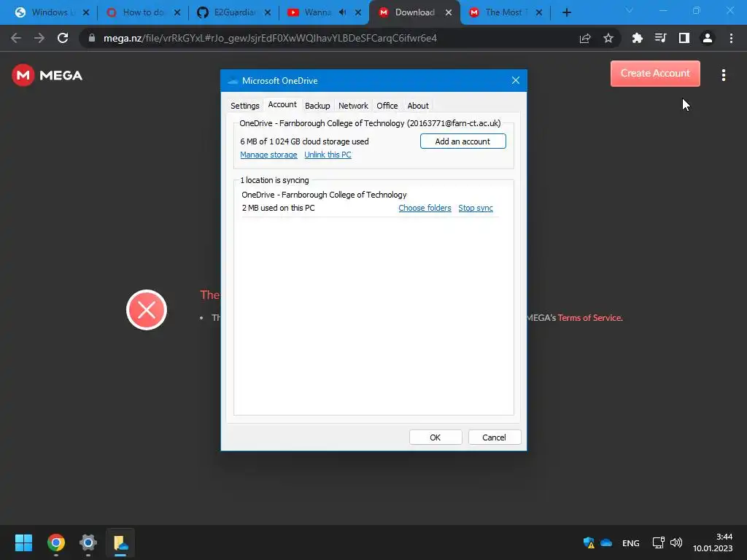The image size is (747, 560).
Task: Open the media control icon in toolbar
Action: [660, 38]
